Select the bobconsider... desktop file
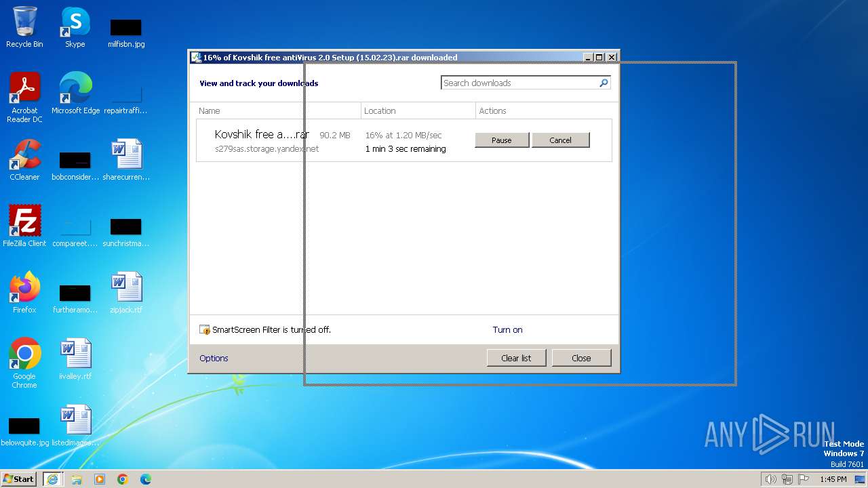The width and height of the screenshot is (868, 488). point(75,165)
